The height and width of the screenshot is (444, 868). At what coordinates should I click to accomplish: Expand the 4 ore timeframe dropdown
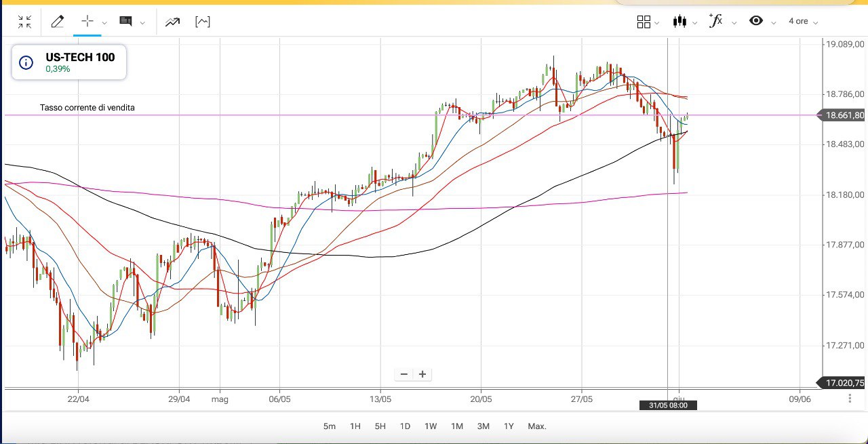pyautogui.click(x=803, y=22)
